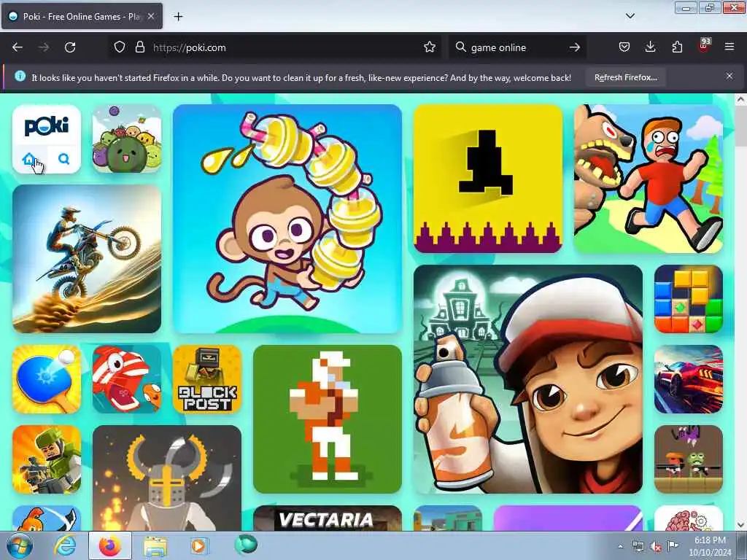The height and width of the screenshot is (560, 747).
Task: Click the Refresh Firefox... button
Action: click(625, 77)
